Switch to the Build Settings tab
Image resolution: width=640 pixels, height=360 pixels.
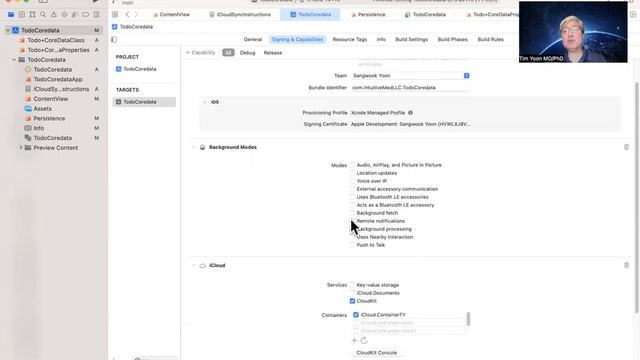click(411, 40)
